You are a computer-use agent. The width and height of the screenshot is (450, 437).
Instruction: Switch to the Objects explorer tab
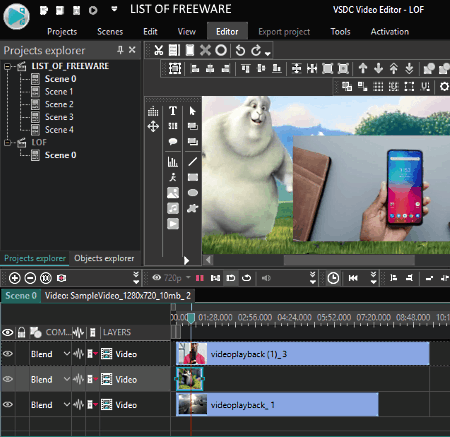[x=104, y=258]
